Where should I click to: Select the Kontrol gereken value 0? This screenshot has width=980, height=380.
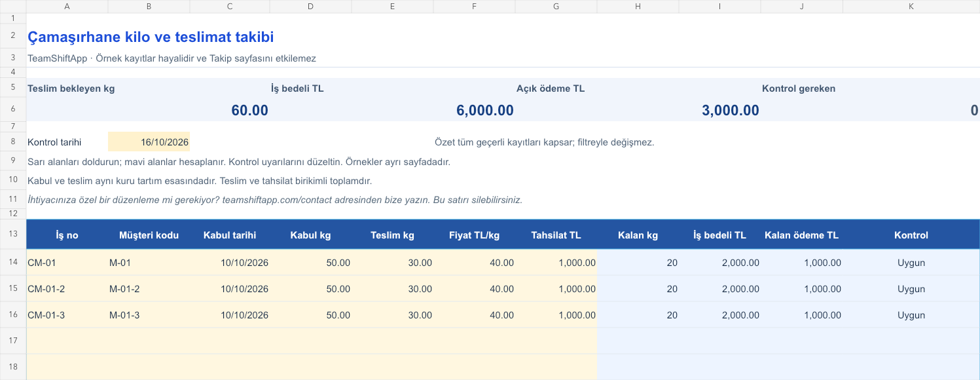(974, 110)
